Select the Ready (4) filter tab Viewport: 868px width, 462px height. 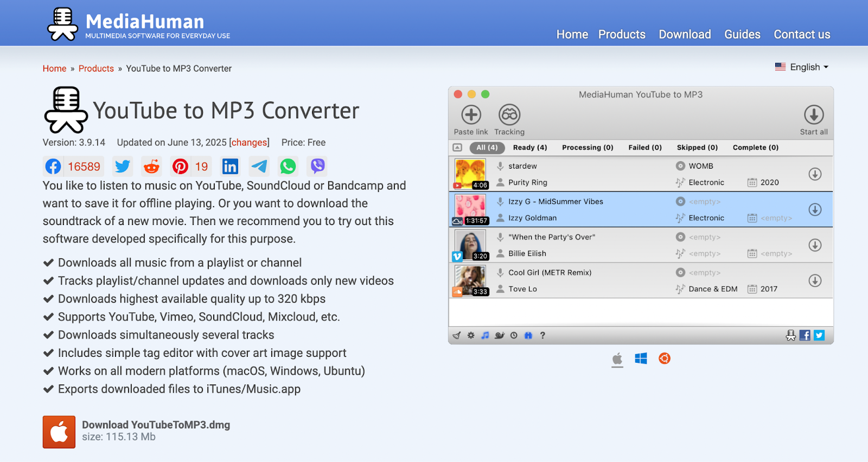click(x=530, y=147)
